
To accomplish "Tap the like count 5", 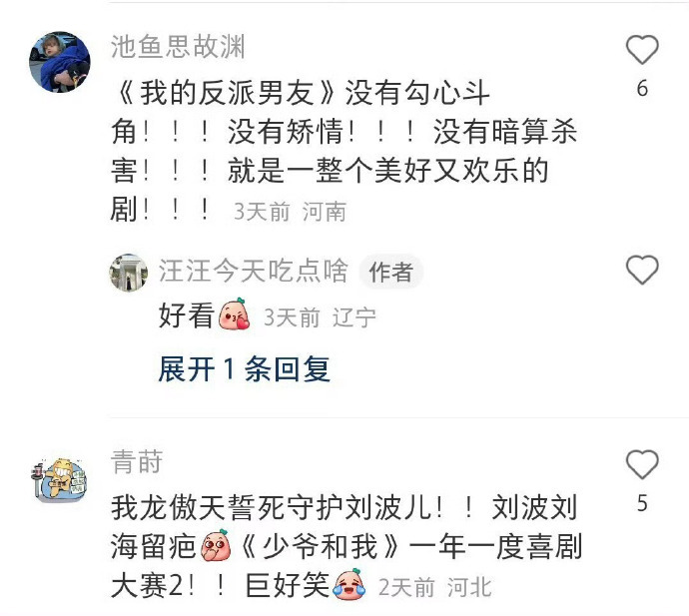I will 642,503.
